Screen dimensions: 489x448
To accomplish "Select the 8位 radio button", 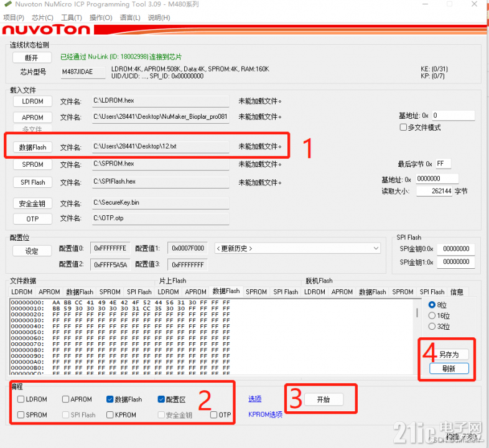I will tap(432, 304).
